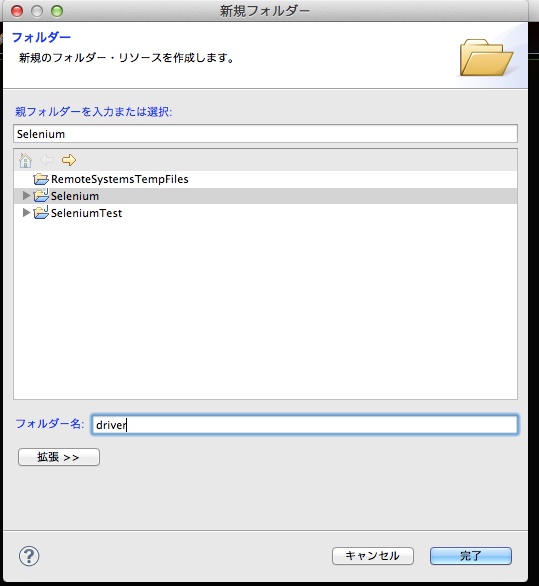Click the キャンセル cancel button
539x586 pixels.
[x=373, y=556]
